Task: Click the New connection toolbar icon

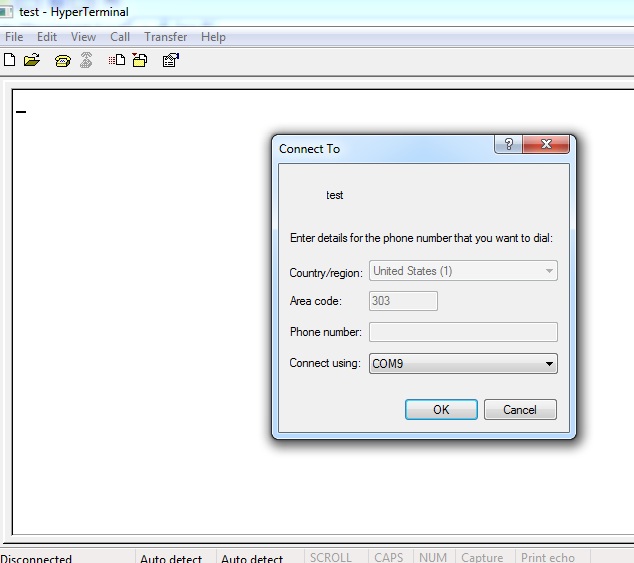Action: pos(9,60)
